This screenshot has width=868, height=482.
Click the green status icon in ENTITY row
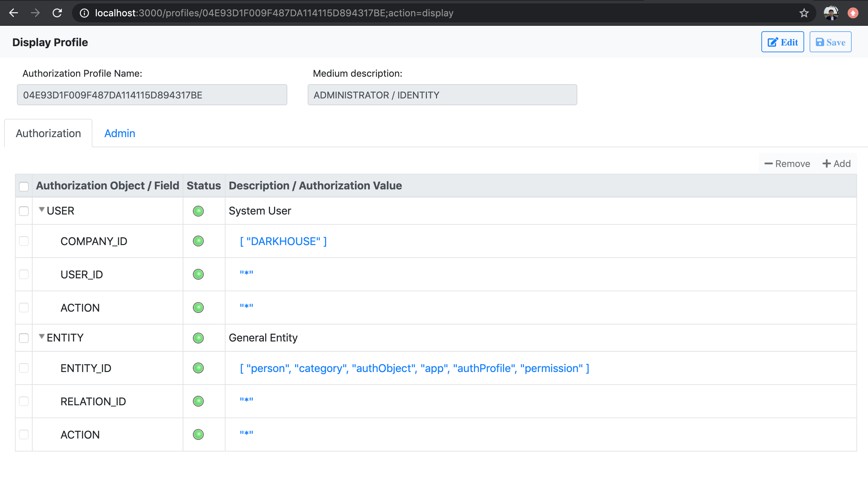[x=198, y=338]
